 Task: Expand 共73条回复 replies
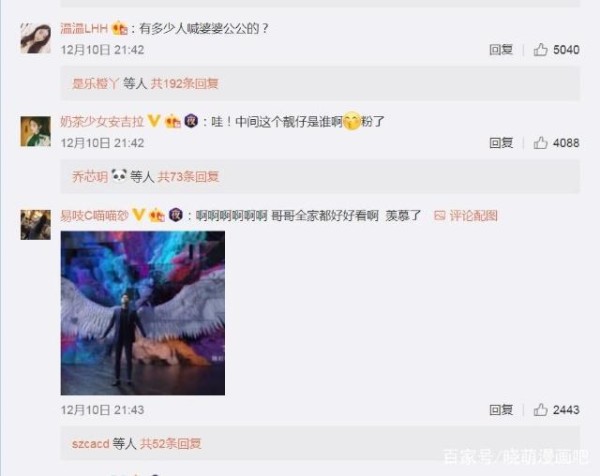pyautogui.click(x=188, y=176)
